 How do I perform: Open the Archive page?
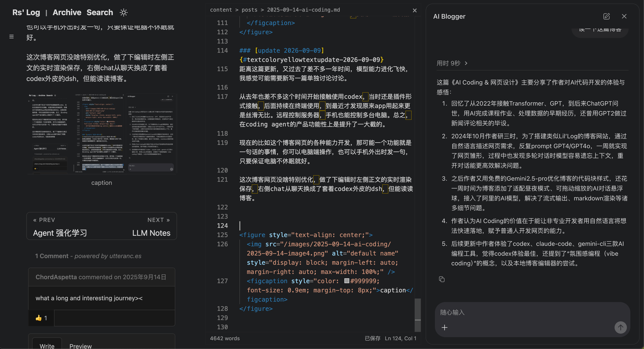click(x=67, y=13)
